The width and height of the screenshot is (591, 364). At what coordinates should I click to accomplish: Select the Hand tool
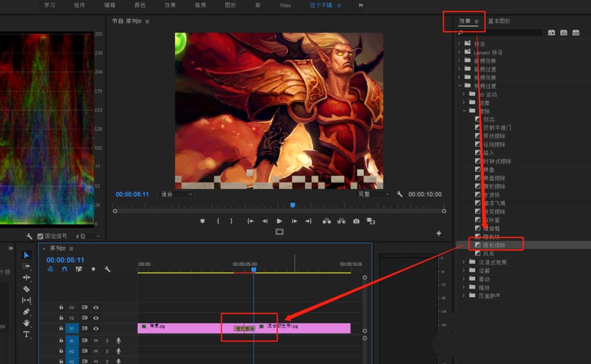(x=27, y=323)
